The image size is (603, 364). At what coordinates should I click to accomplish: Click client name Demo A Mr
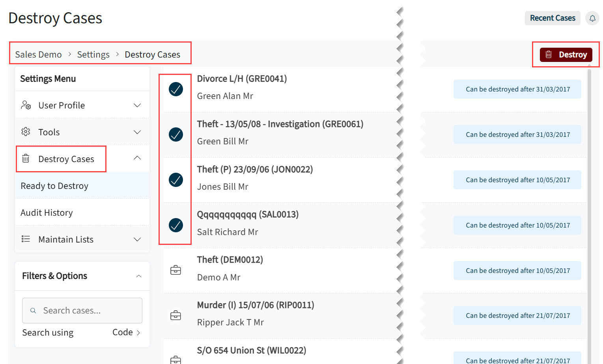pyautogui.click(x=218, y=277)
